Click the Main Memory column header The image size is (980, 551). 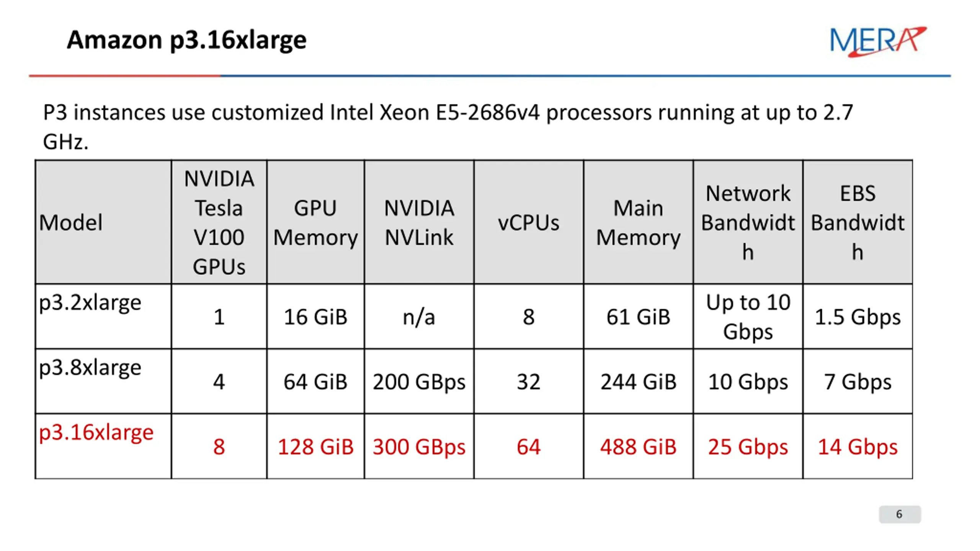tap(638, 222)
